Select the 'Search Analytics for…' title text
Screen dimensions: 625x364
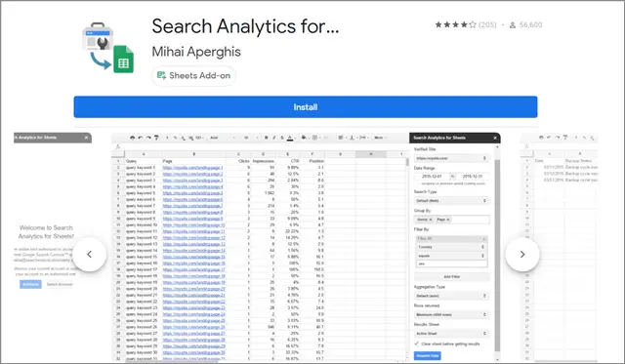(245, 26)
